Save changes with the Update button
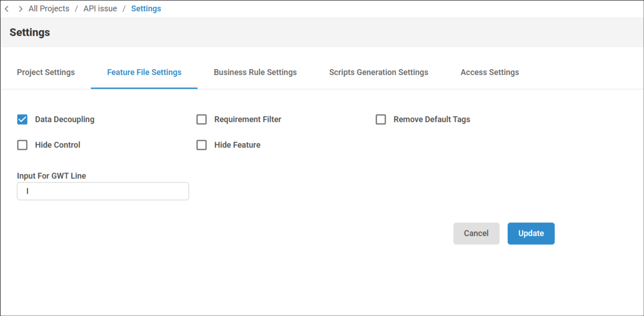 click(x=531, y=234)
